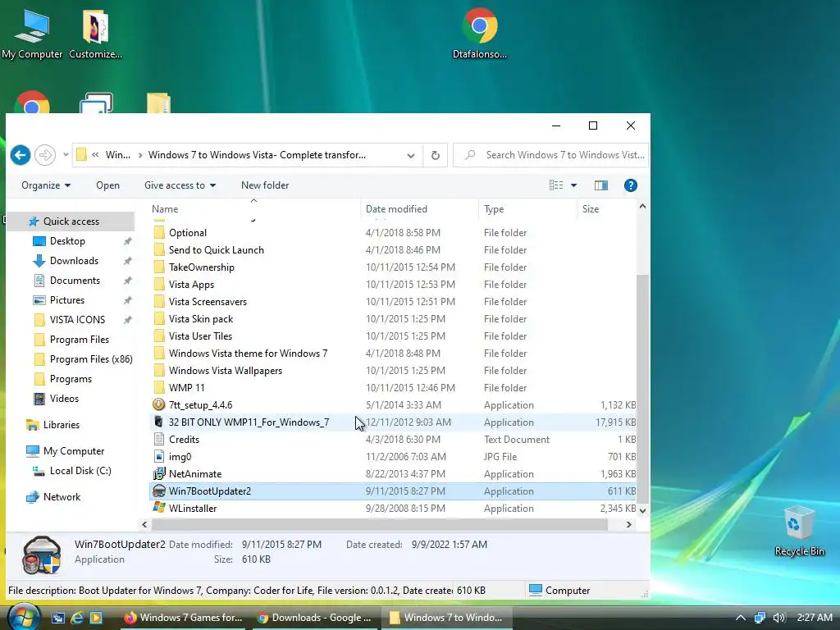
Task: Unpin Documents using its pin icon
Action: tap(127, 281)
